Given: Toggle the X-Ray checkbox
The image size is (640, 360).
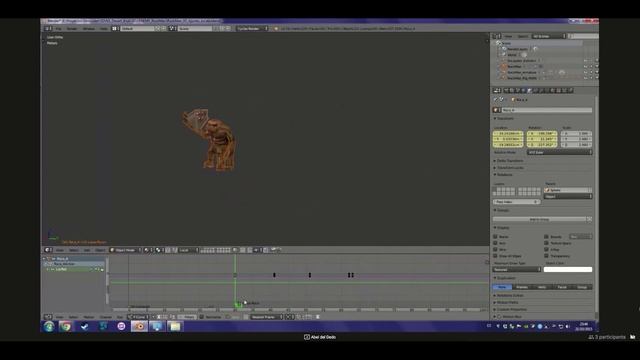Looking at the screenshot, I should pyautogui.click(x=546, y=249).
